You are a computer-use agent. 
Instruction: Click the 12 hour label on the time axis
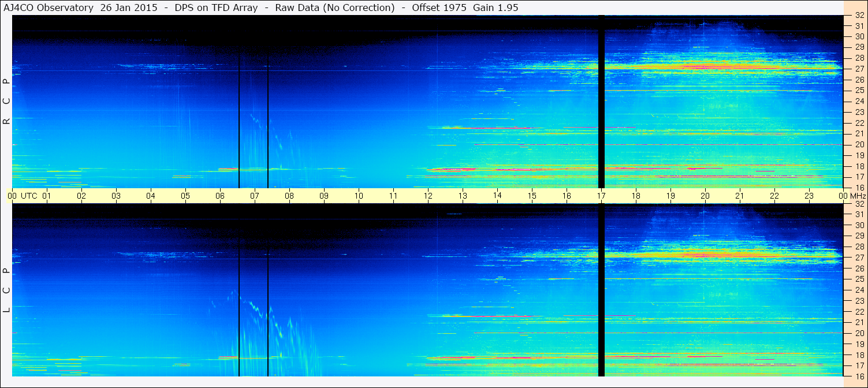click(x=428, y=196)
